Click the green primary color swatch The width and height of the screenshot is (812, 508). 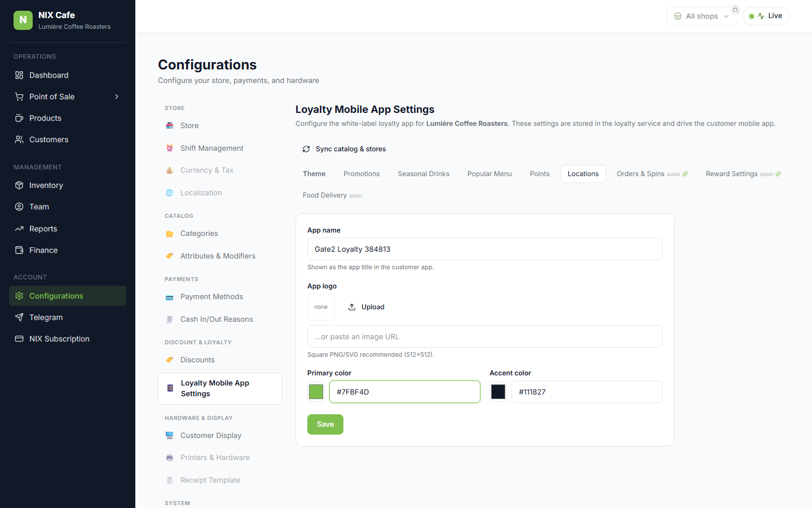click(x=316, y=392)
